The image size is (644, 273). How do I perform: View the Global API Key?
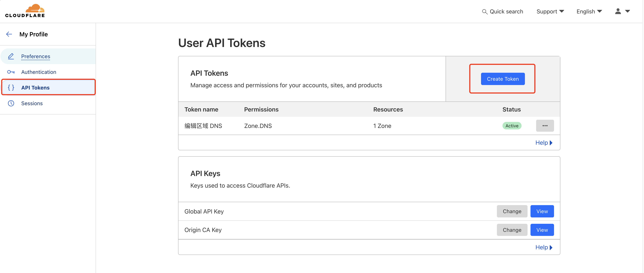(542, 211)
